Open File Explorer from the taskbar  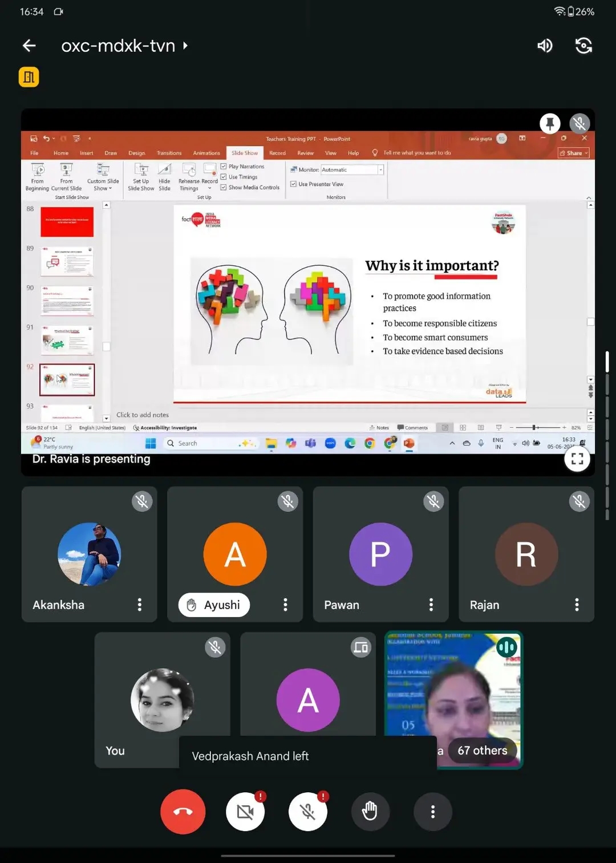click(271, 443)
